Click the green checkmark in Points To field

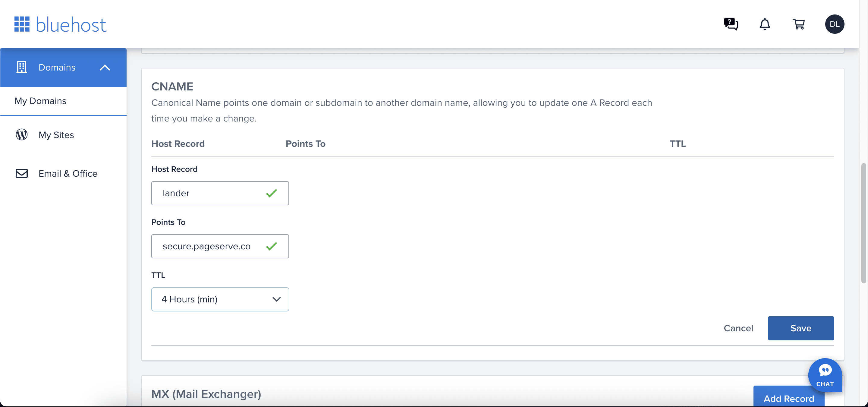pyautogui.click(x=271, y=246)
